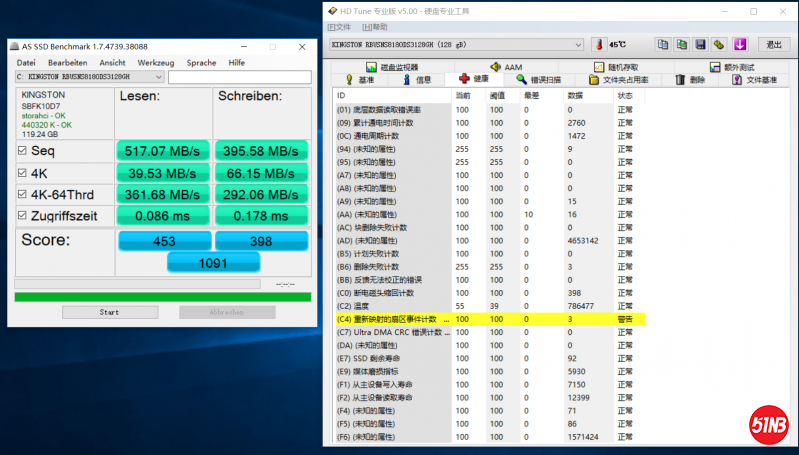Click the HD Tune title bar app icon

[332, 11]
